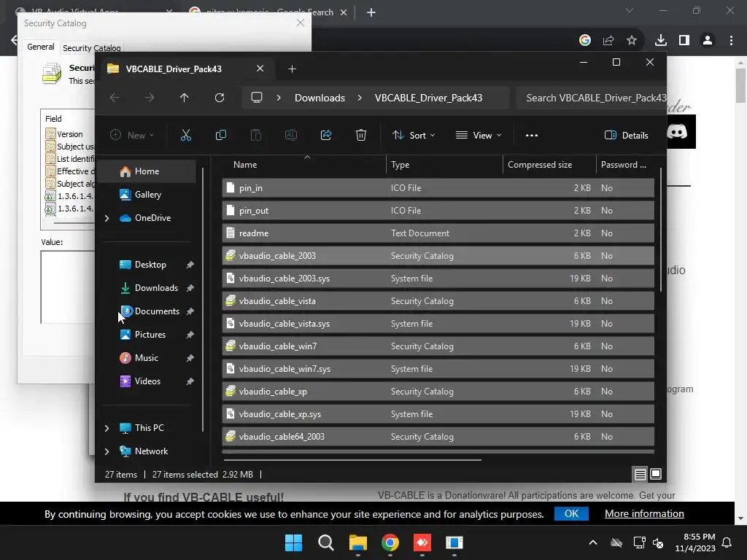Select Gallery in navigation pane
Image resolution: width=747 pixels, height=560 pixels.
coord(147,195)
